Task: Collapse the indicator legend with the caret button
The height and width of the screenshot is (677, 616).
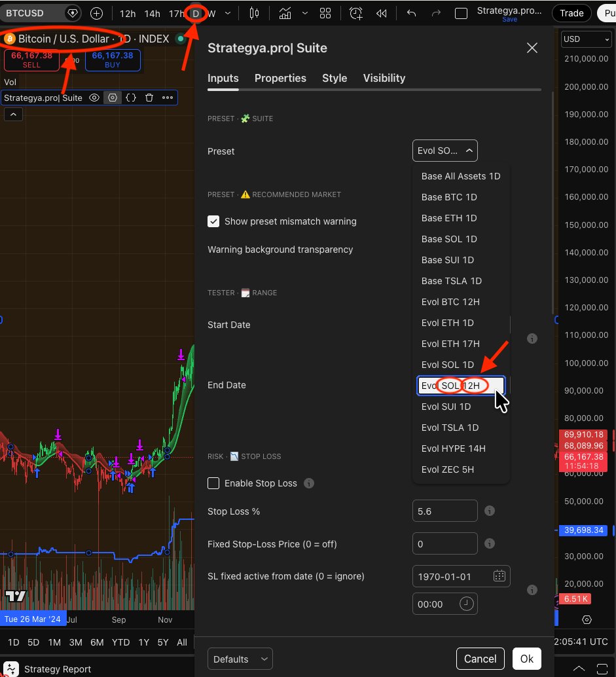Action: (x=13, y=115)
